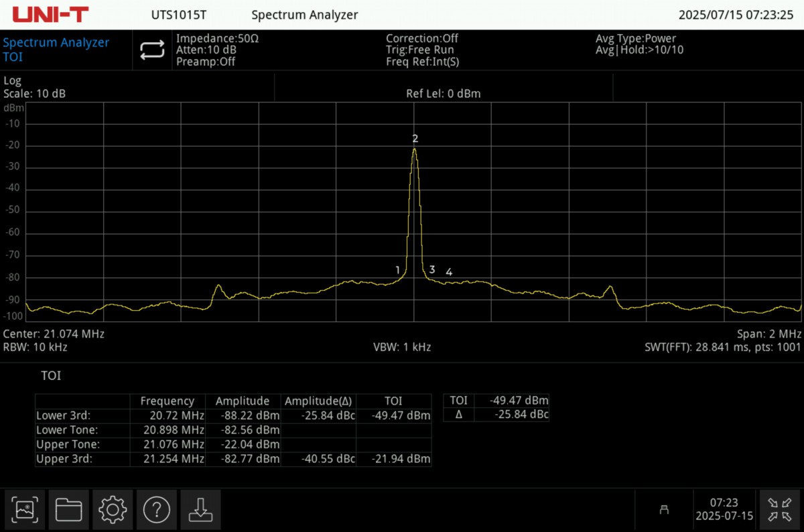Change the Center 21.074 MHz frequency
This screenshot has width=804, height=532.
[54, 334]
